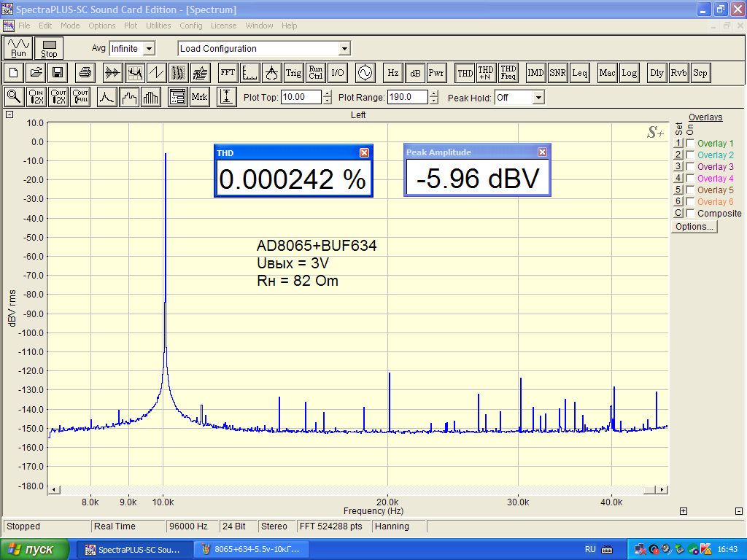Open the Avg Infinite dropdown
The width and height of the screenshot is (747, 560).
[149, 49]
